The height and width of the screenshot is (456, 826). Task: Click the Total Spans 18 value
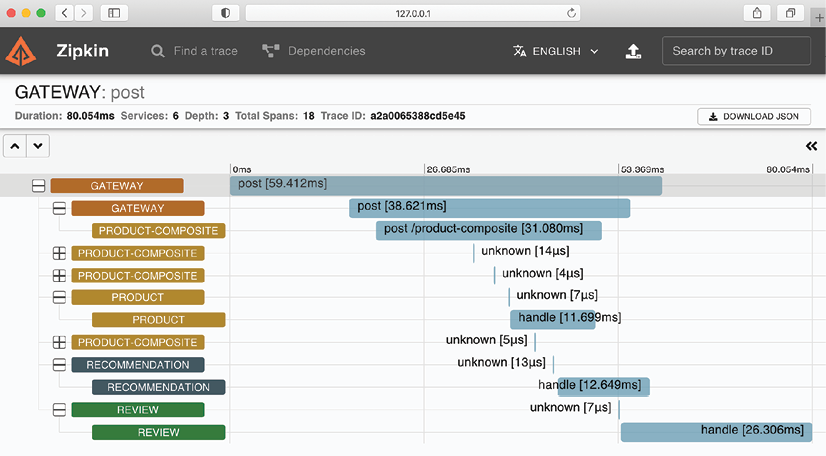(x=309, y=116)
